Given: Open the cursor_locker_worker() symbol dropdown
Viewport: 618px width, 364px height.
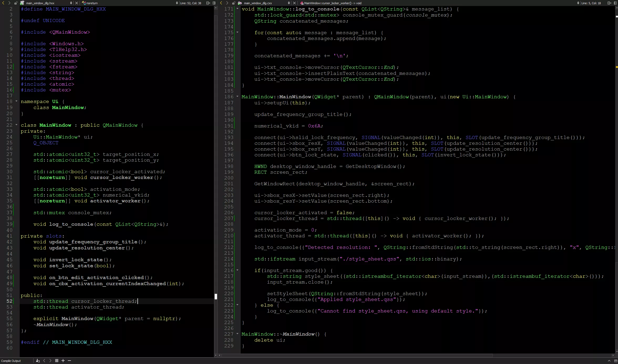Looking at the screenshot, I should (x=578, y=3).
